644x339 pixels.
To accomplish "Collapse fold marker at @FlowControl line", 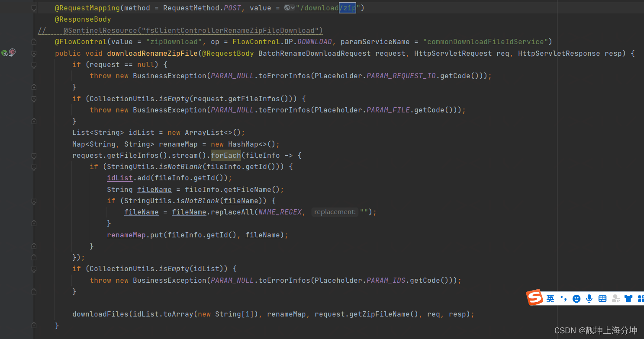I will click(34, 42).
